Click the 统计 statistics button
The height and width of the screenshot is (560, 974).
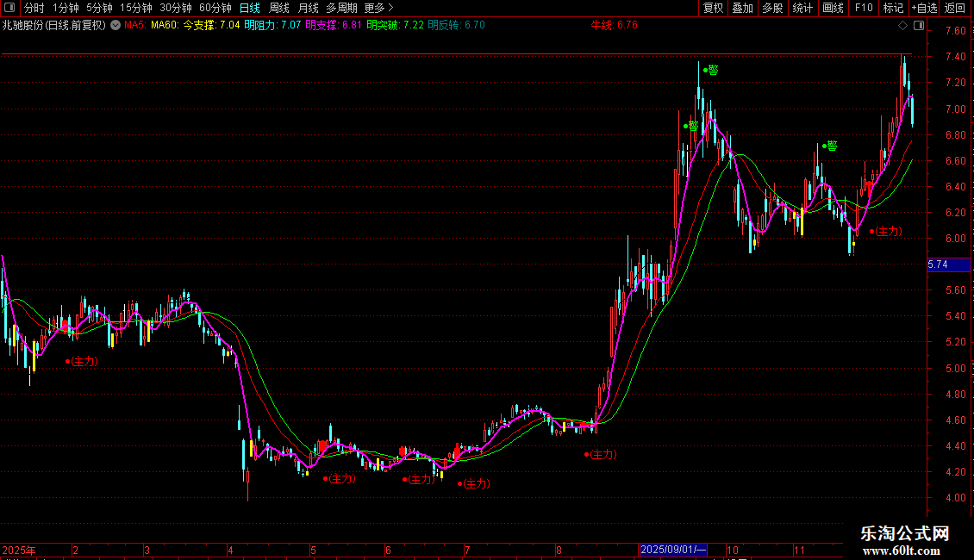[x=802, y=8]
